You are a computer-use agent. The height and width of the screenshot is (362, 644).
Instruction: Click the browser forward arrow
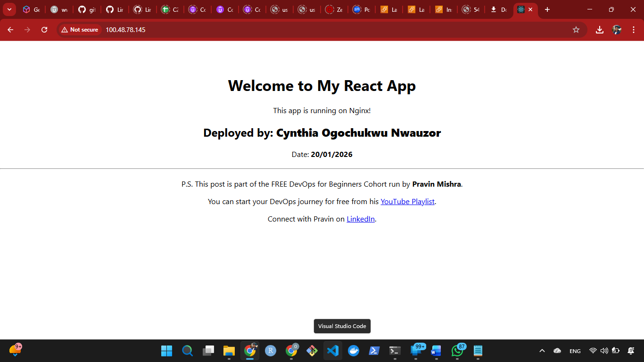coord(27,30)
